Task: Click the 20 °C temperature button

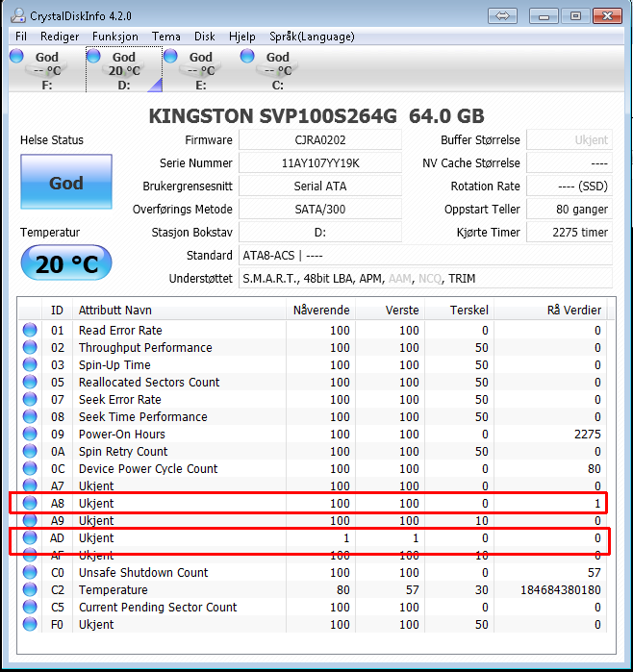Action: (x=66, y=262)
